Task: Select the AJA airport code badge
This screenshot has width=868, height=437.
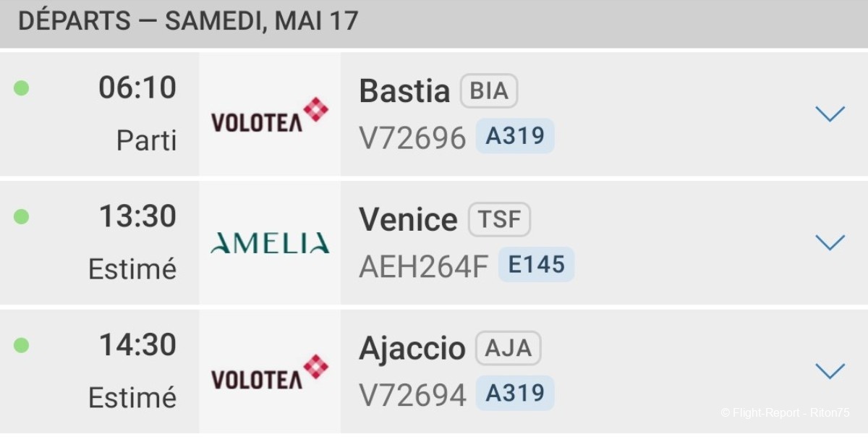Action: (508, 349)
